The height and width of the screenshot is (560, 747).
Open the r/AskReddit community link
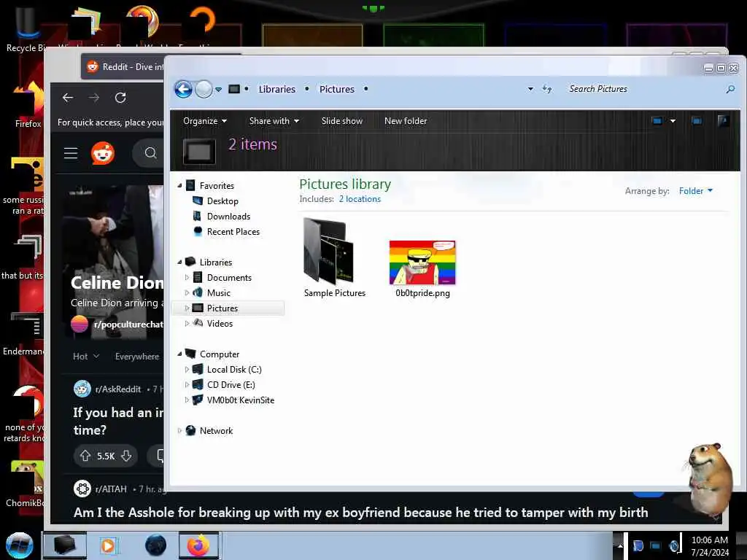[117, 389]
